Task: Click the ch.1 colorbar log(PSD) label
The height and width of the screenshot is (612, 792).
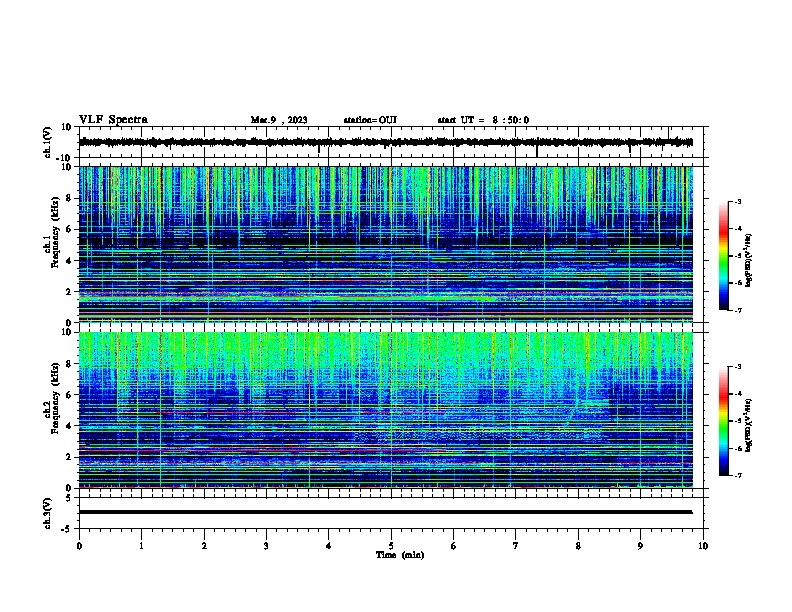Action: click(x=748, y=261)
